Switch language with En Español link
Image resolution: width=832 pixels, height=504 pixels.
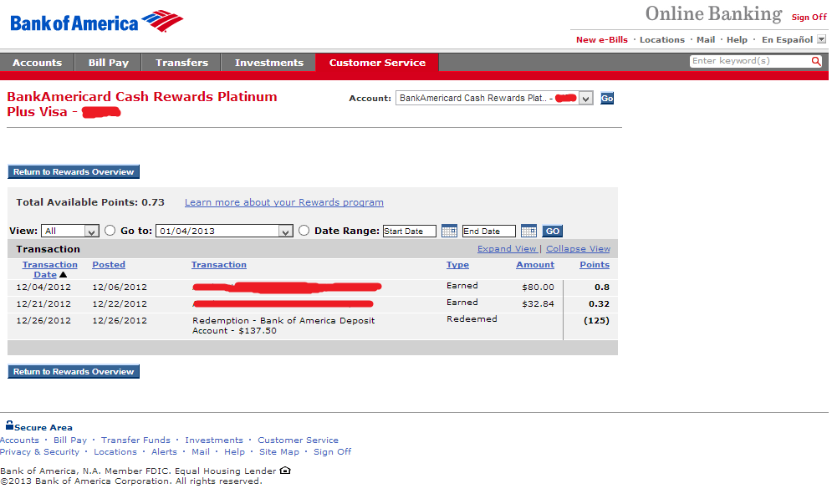click(788, 39)
